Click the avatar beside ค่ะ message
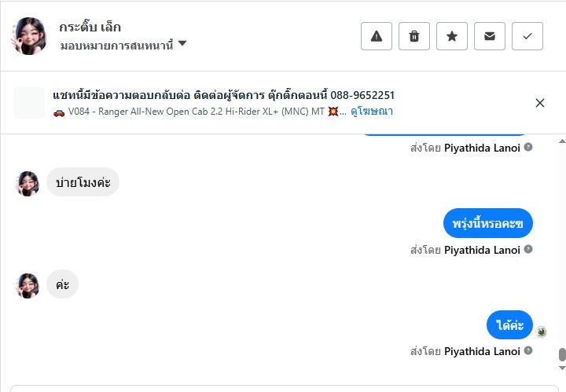The image size is (566, 392). click(28, 285)
